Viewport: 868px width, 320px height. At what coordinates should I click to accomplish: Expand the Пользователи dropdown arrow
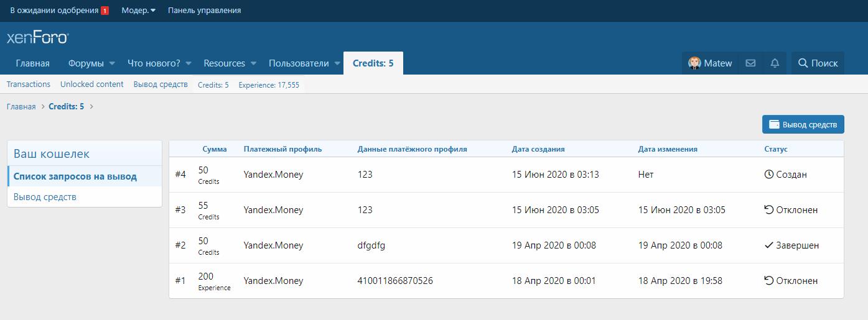coord(337,63)
